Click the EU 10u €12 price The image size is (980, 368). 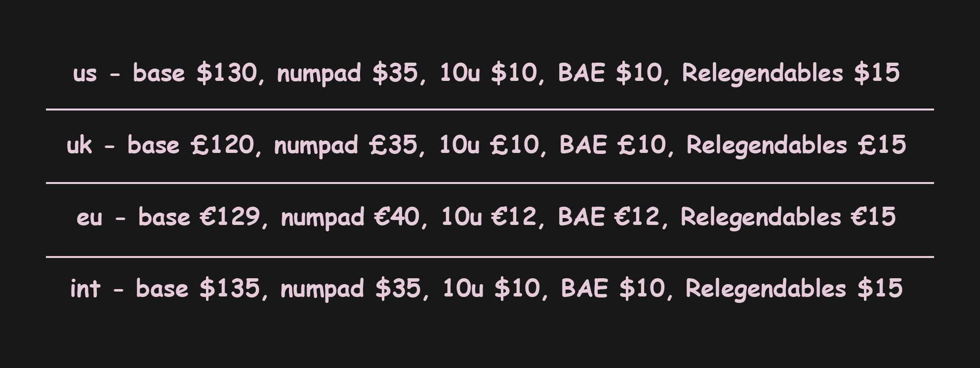(x=515, y=218)
